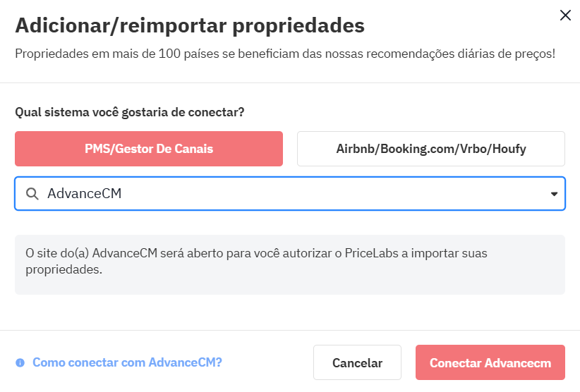
Task: Click the magnifier search icon
Action: pyautogui.click(x=32, y=194)
